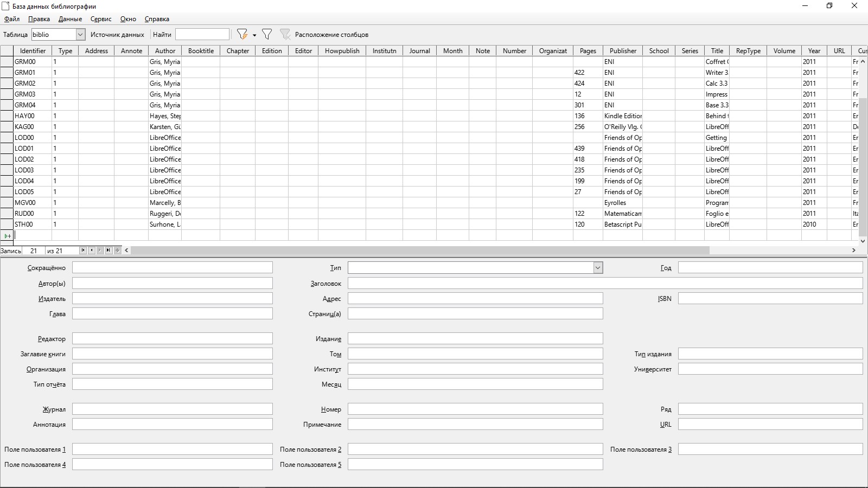Click the horizontal scrollbar left arrow

(126, 251)
